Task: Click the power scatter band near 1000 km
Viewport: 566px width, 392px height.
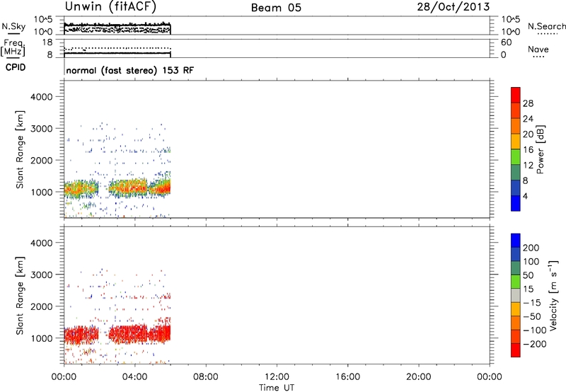Action: tap(117, 188)
